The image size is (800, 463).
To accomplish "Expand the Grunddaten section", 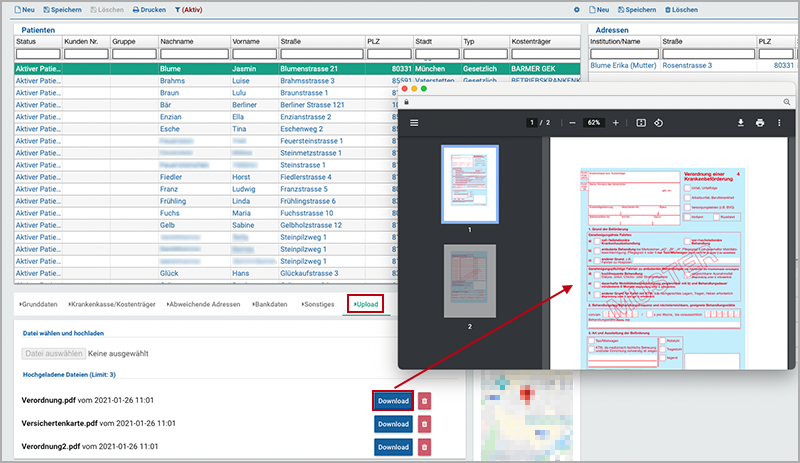I will click(x=43, y=303).
